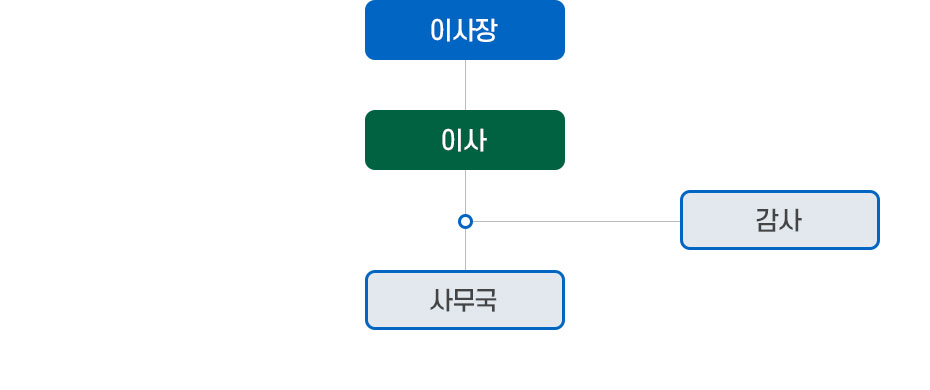
Task: Click the white center of the junction circle
Action: [x=466, y=222]
